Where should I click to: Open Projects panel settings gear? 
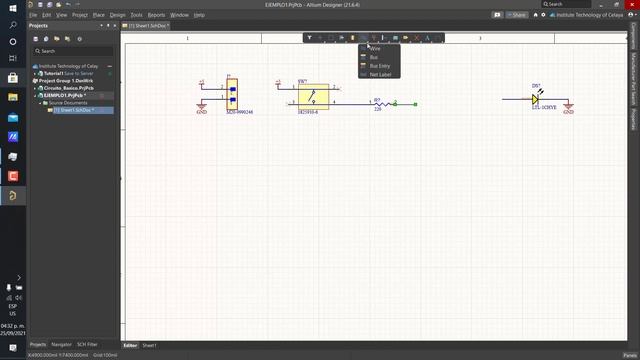(80, 39)
